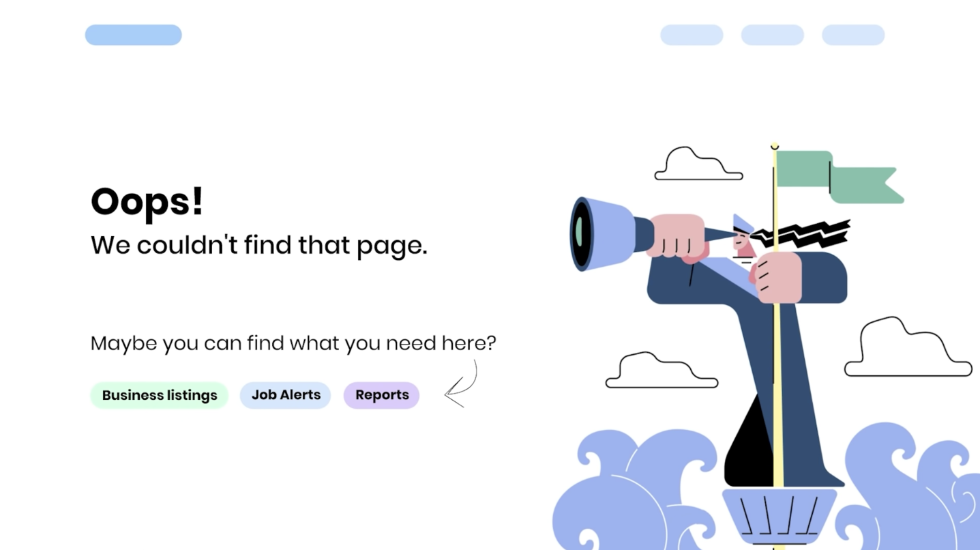Click the "We couldn't find that page." text
Screen dimensions: 980x550
pos(259,246)
